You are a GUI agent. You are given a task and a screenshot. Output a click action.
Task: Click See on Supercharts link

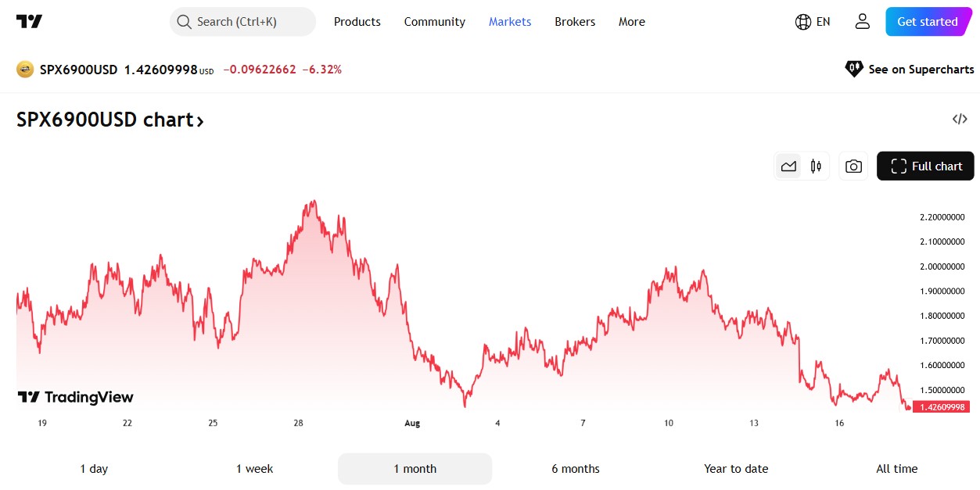[x=910, y=70]
